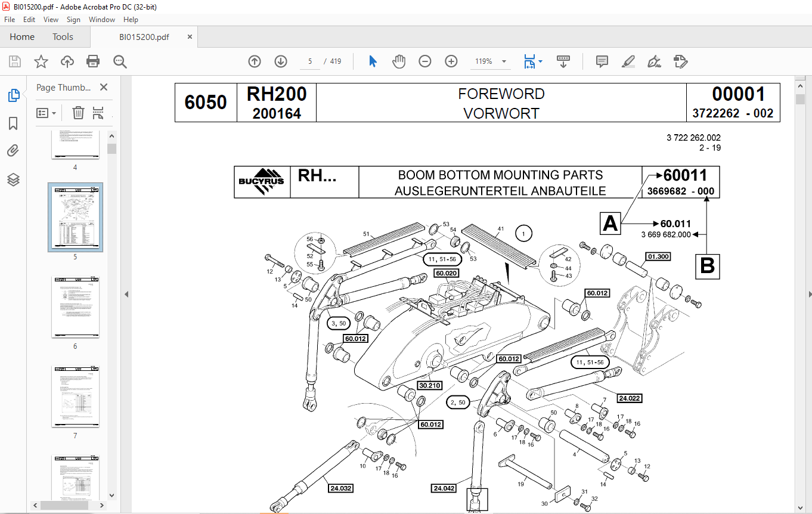
Task: Select the Highlight text pen tool
Action: [x=628, y=61]
